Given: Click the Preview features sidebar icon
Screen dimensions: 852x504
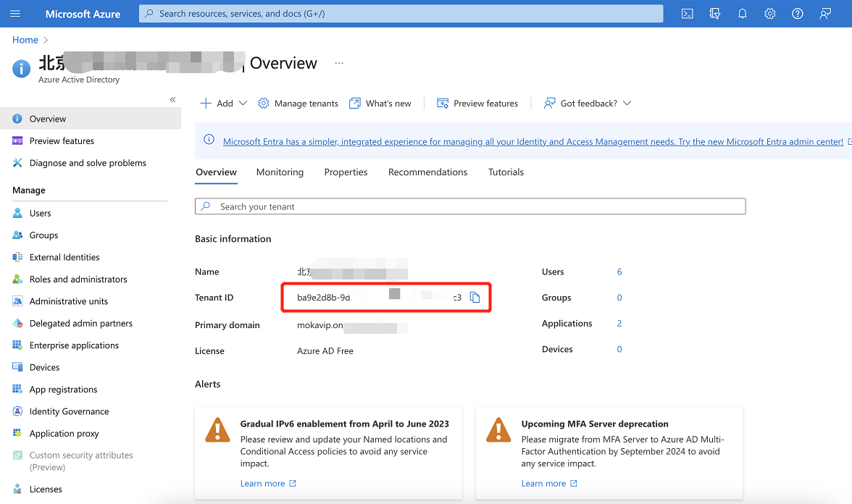Looking at the screenshot, I should tap(17, 140).
